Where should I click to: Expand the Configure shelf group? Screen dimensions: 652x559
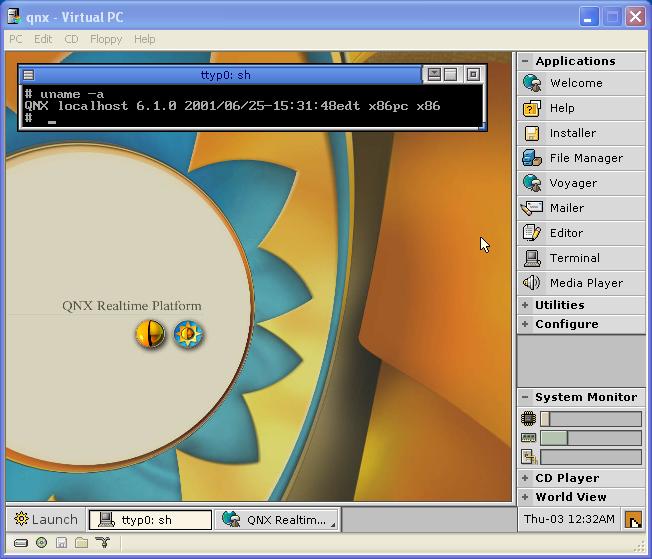tap(525, 324)
